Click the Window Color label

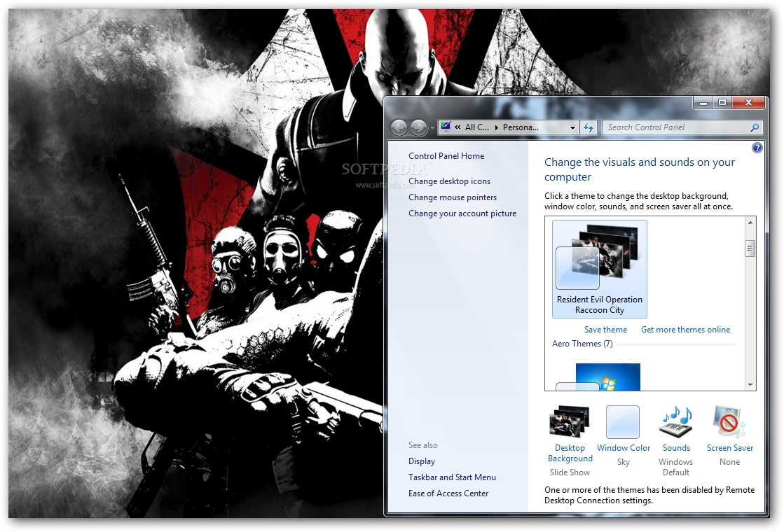tap(624, 448)
